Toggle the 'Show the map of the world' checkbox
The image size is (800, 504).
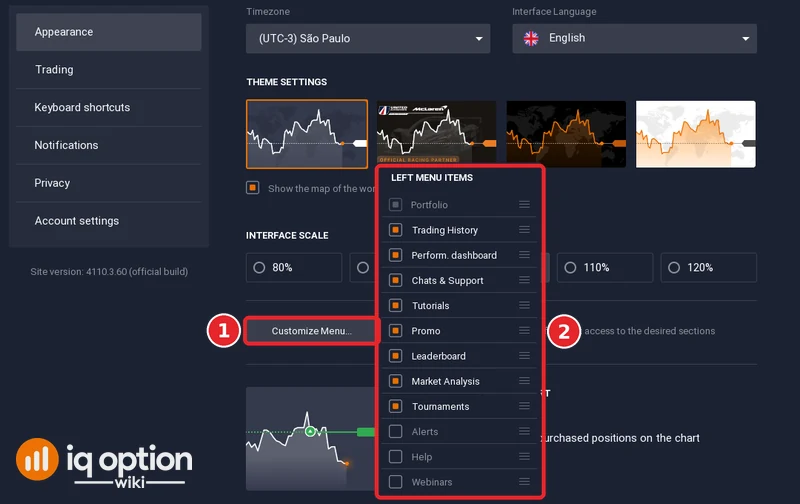[x=253, y=188]
